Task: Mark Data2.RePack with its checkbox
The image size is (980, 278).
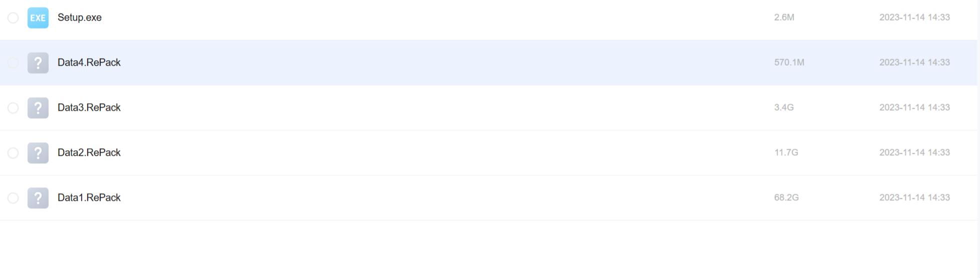Action: click(x=13, y=153)
